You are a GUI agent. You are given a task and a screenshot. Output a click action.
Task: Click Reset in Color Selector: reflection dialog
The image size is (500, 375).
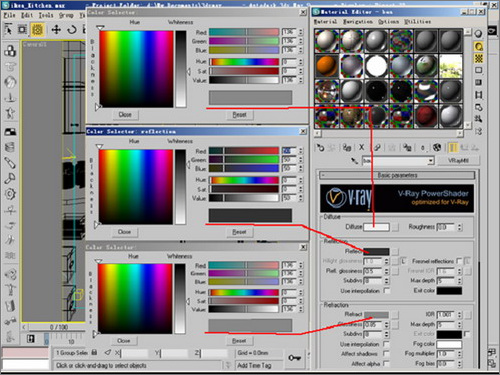(x=239, y=232)
